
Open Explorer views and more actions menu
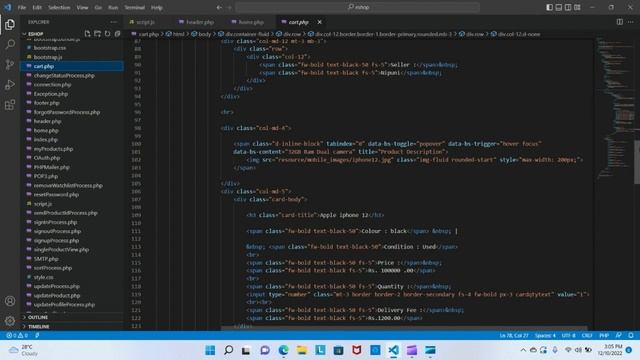pyautogui.click(x=113, y=22)
